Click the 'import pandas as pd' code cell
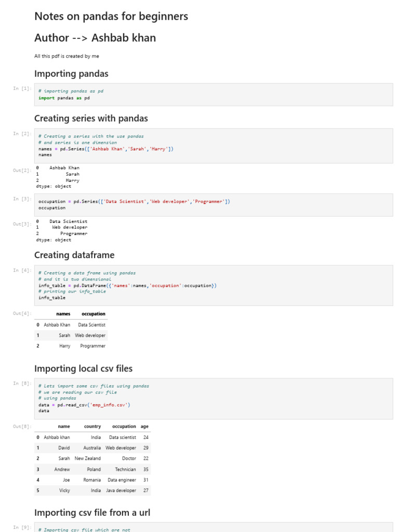This screenshot has height=532, width=399. pos(213,95)
